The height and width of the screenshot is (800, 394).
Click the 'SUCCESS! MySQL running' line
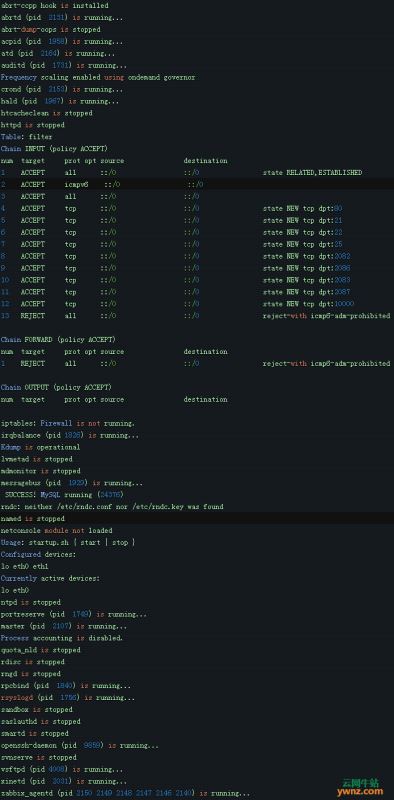[x=64, y=495]
